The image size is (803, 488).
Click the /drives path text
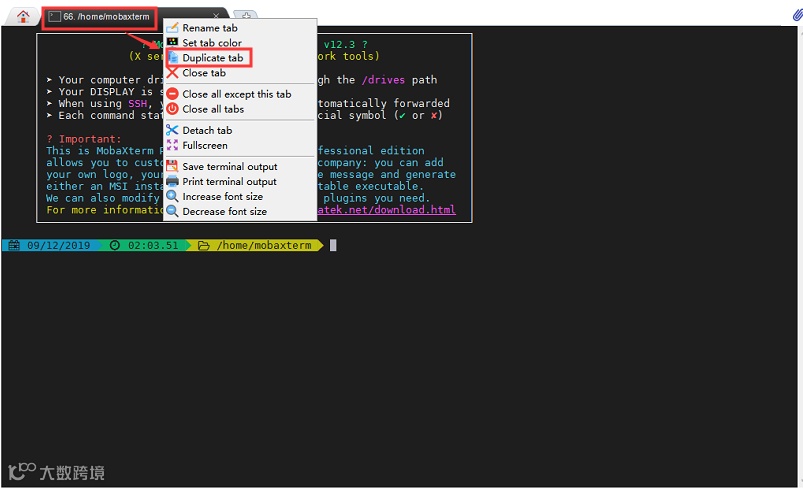click(x=383, y=80)
